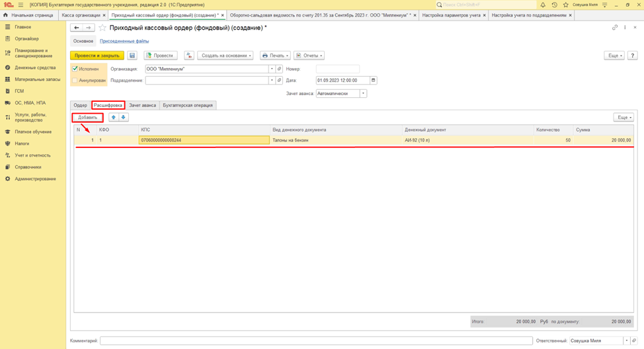Open ОС, НМА, НПА section
The image size is (644, 349).
(30, 103)
